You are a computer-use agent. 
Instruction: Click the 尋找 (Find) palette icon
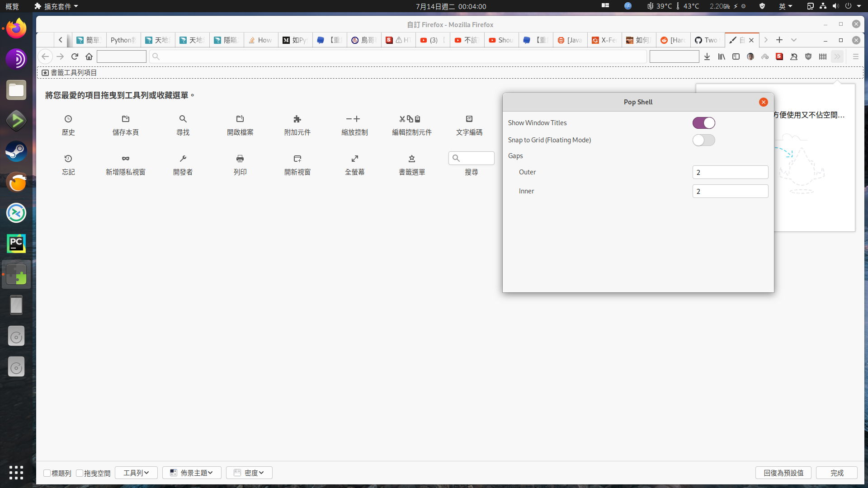pos(183,119)
